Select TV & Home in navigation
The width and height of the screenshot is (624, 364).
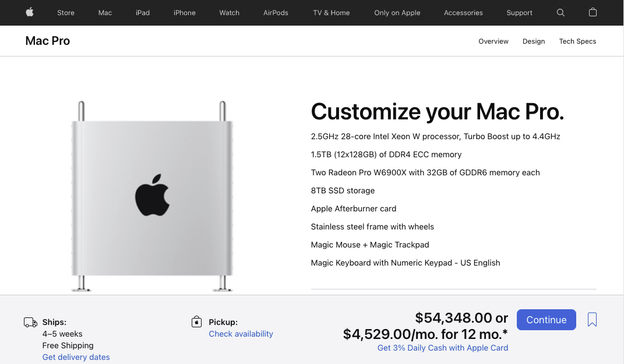(331, 13)
